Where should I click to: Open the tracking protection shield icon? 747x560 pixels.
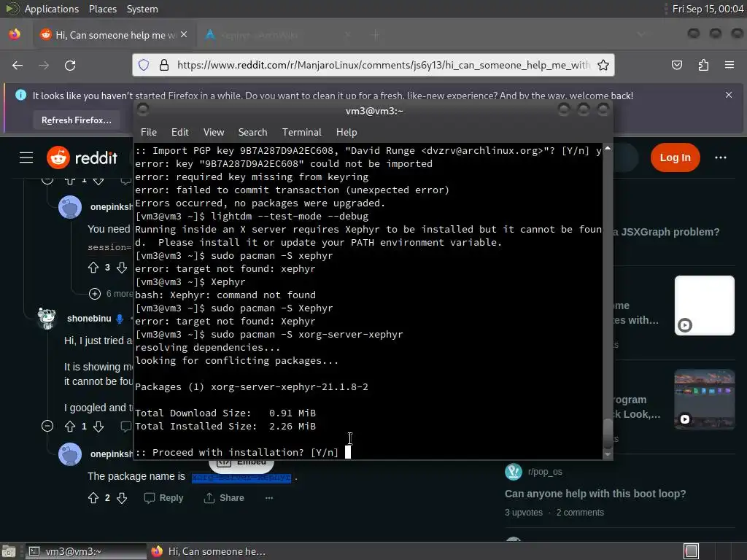click(144, 65)
